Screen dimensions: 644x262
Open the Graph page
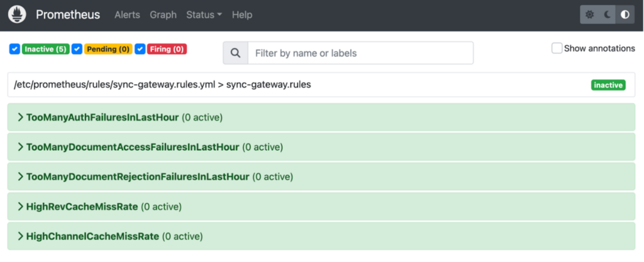point(163,14)
